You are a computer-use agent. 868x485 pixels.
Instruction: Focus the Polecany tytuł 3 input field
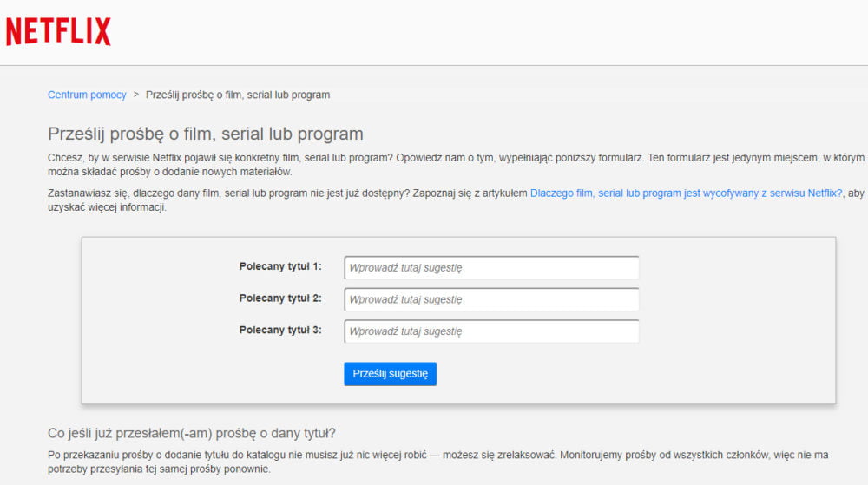tap(491, 331)
